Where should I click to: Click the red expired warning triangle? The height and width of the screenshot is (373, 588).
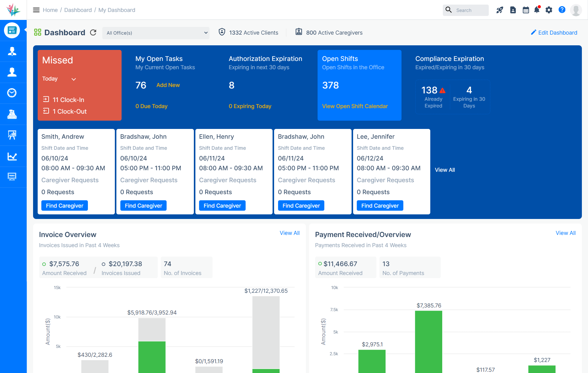(443, 90)
